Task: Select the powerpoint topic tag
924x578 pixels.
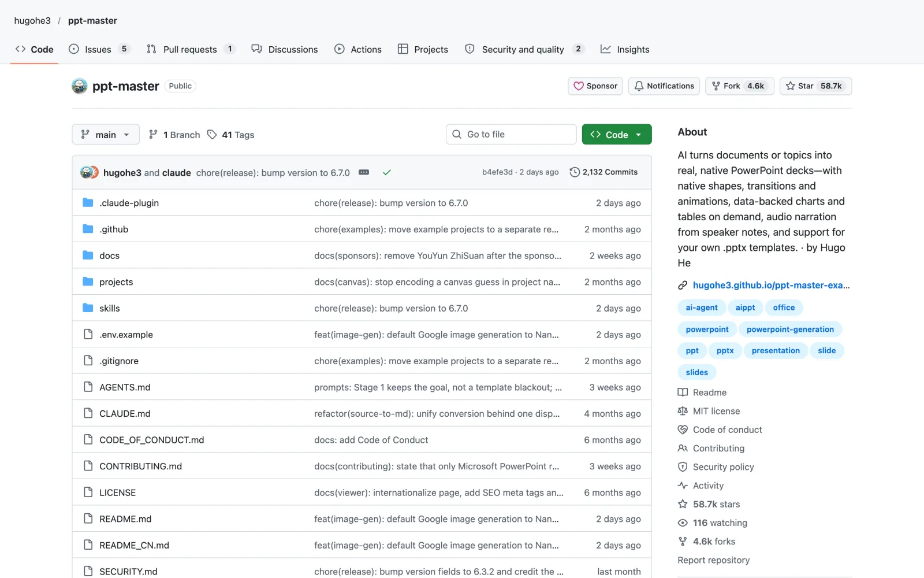Action: [x=707, y=329]
